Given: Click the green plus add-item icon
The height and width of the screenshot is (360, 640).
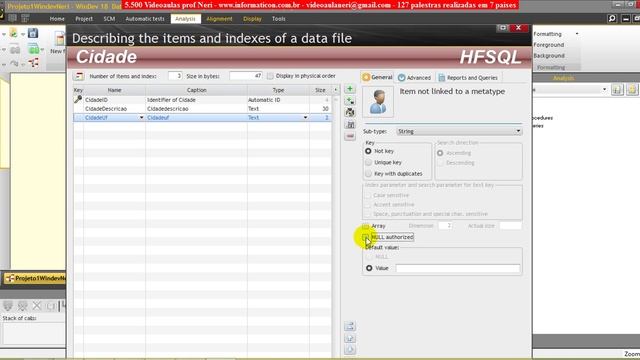Looking at the screenshot, I should tap(350, 89).
